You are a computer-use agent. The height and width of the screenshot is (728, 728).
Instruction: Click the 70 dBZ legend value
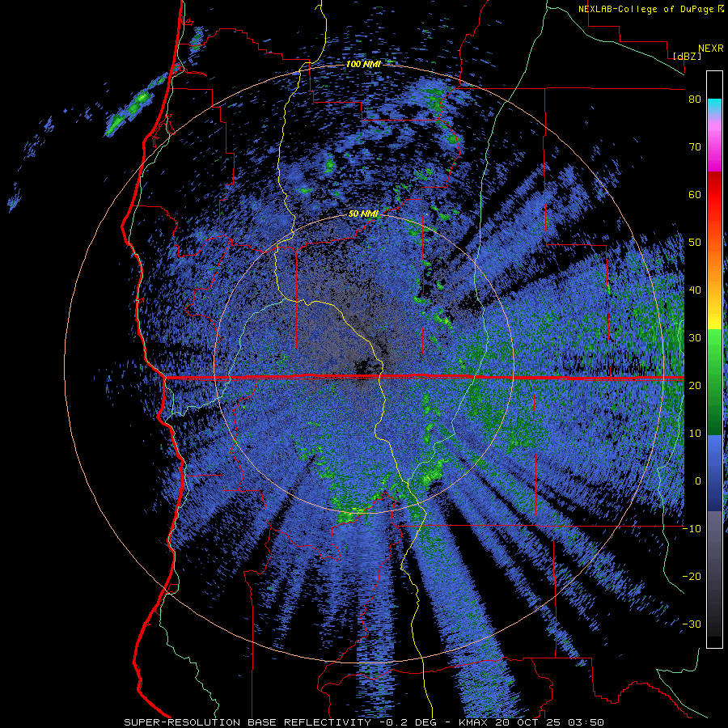click(x=695, y=146)
